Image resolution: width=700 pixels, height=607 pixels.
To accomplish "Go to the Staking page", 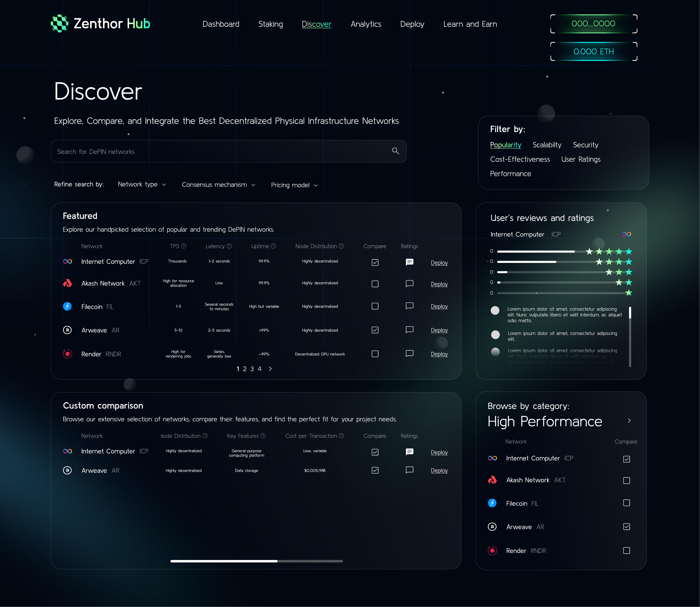I will [x=270, y=24].
